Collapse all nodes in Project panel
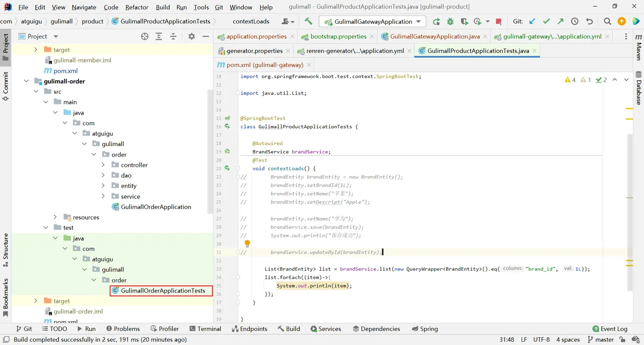This screenshot has height=345, width=644. pyautogui.click(x=173, y=36)
